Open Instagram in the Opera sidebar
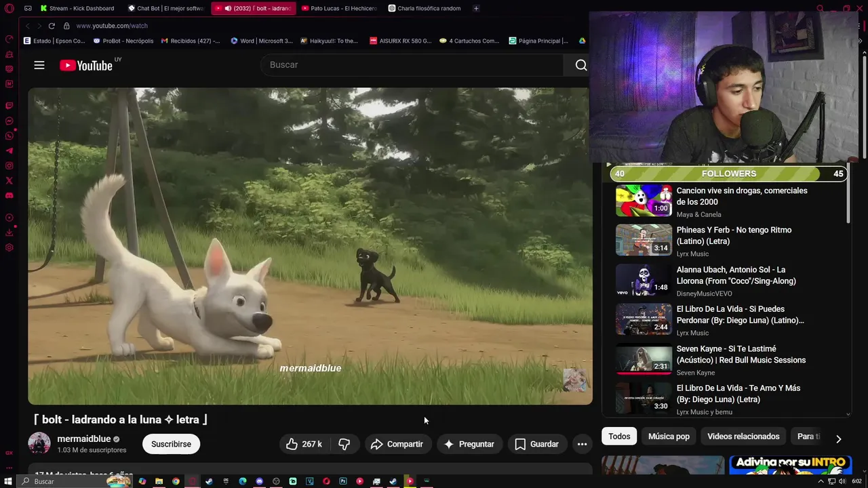 pos(9,166)
